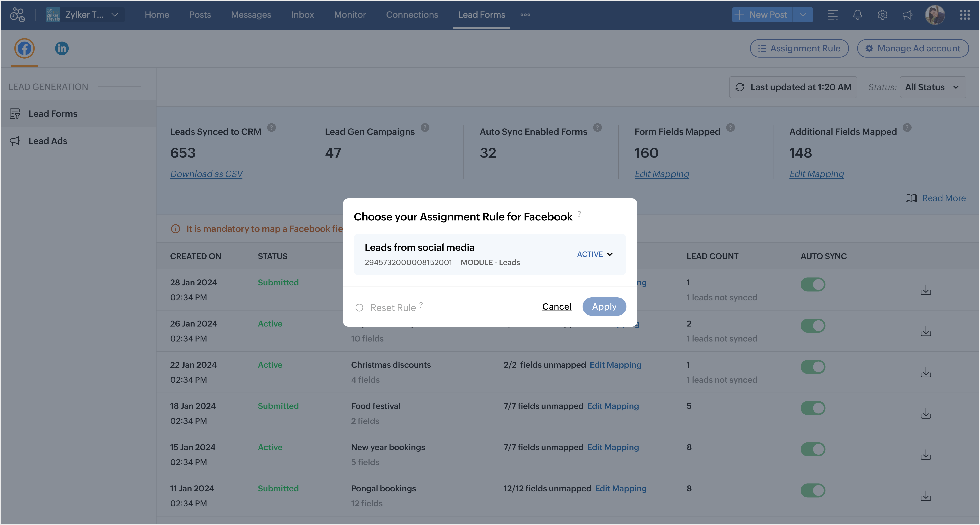Open the New Post dropdown arrow
Image resolution: width=980 pixels, height=525 pixels.
[803, 15]
